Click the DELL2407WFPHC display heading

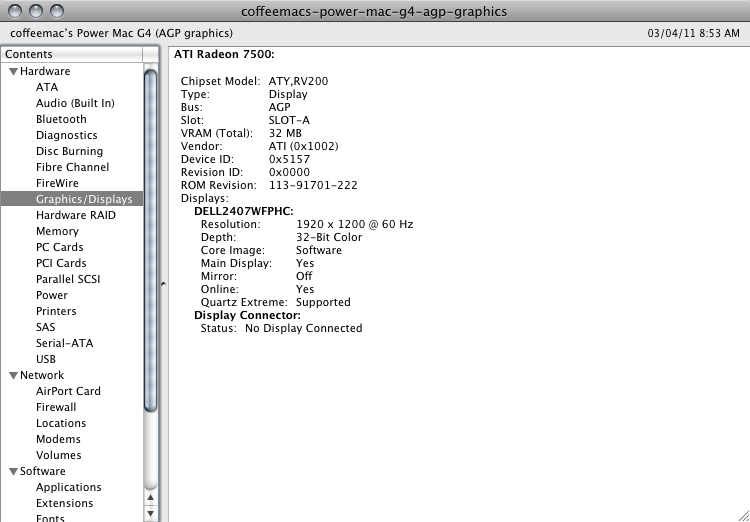click(244, 211)
